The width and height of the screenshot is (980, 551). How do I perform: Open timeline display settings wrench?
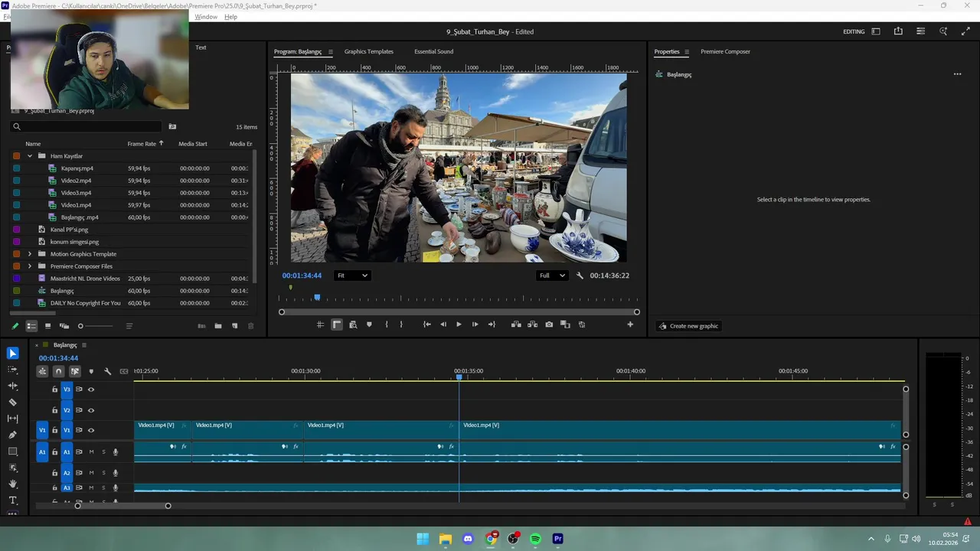pyautogui.click(x=107, y=371)
